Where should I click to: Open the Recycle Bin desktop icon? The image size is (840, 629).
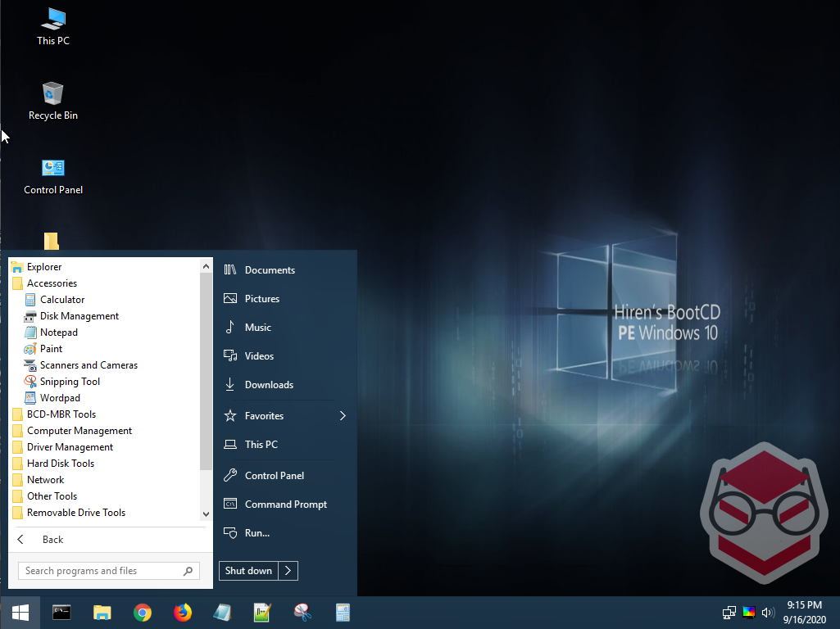pyautogui.click(x=53, y=102)
